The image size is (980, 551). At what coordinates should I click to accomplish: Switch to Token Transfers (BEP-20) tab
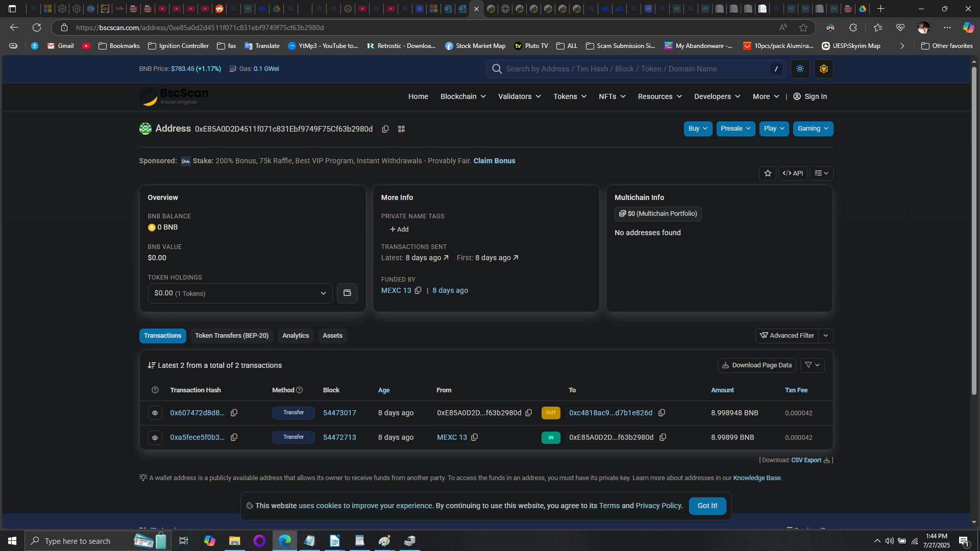231,336
